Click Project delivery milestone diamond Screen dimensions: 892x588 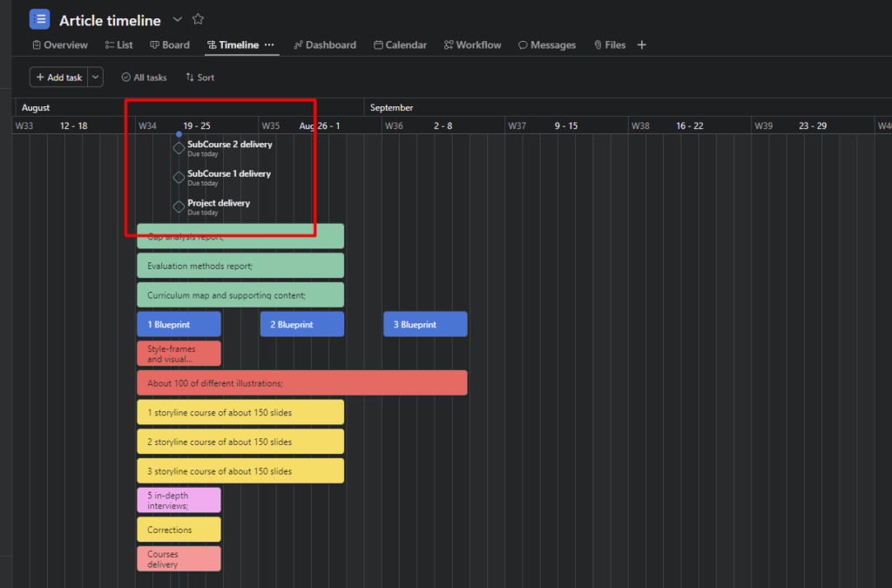point(179,206)
